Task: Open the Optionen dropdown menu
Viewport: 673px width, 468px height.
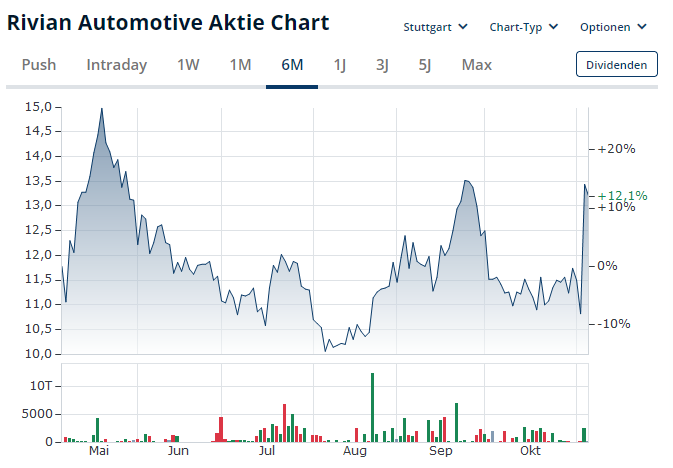Action: point(613,27)
